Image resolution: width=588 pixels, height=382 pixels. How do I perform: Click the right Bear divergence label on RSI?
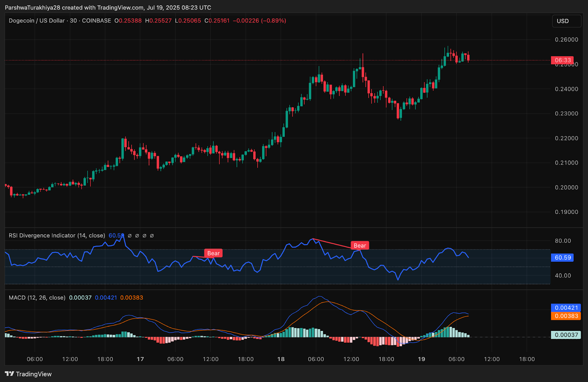[x=359, y=246]
